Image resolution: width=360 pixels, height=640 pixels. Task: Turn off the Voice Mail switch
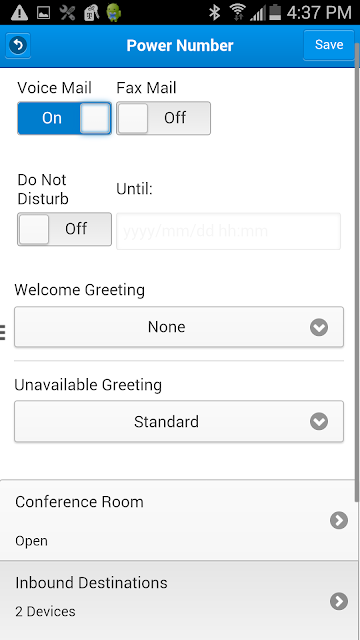64,118
